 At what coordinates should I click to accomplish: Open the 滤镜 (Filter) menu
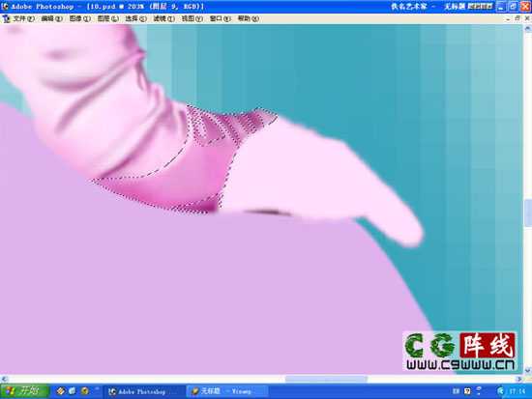163,19
